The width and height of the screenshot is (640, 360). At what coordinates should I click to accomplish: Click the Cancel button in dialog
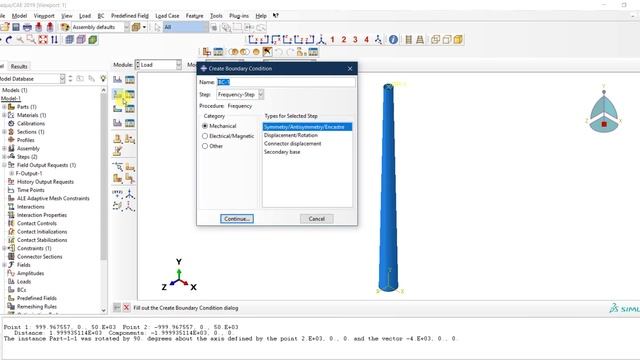tap(317, 219)
